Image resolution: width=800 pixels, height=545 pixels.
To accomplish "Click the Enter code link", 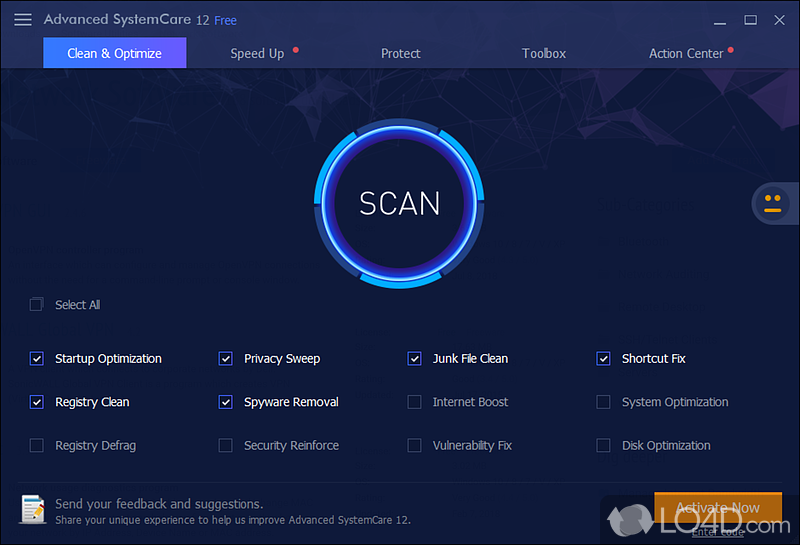I will pyautogui.click(x=718, y=532).
